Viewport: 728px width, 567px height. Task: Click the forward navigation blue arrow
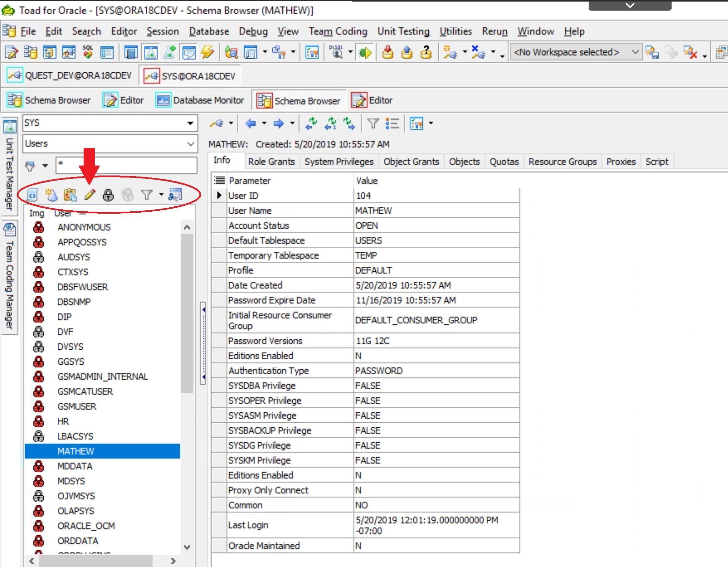pos(279,124)
